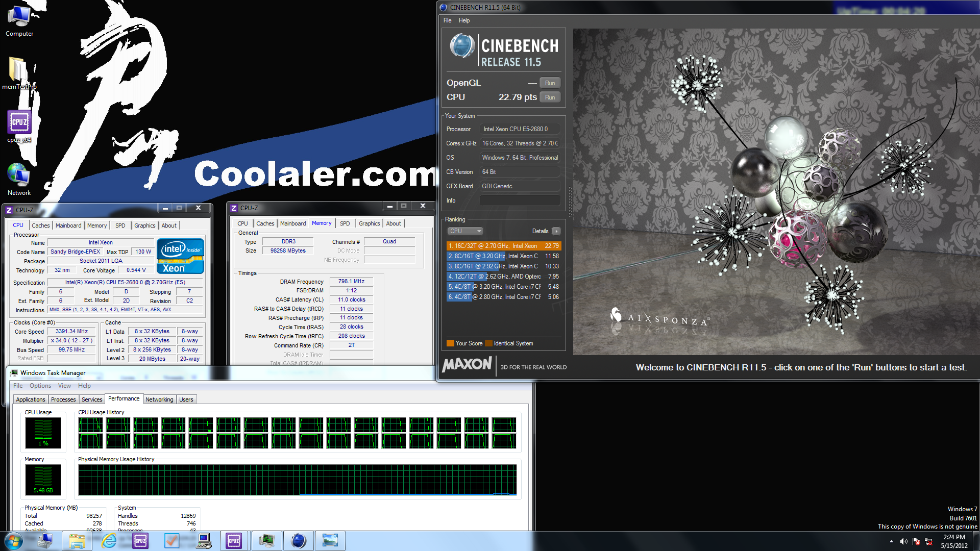980x551 pixels.
Task: Switch to Task Manager via its taskbar icon
Action: coord(266,541)
